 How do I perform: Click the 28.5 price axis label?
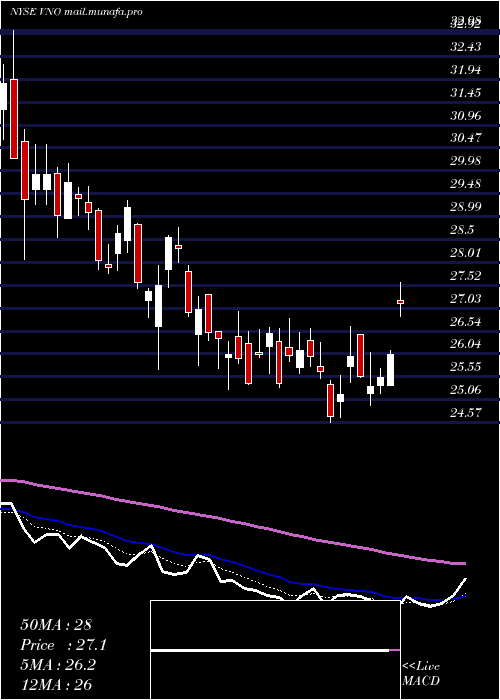pyautogui.click(x=462, y=230)
